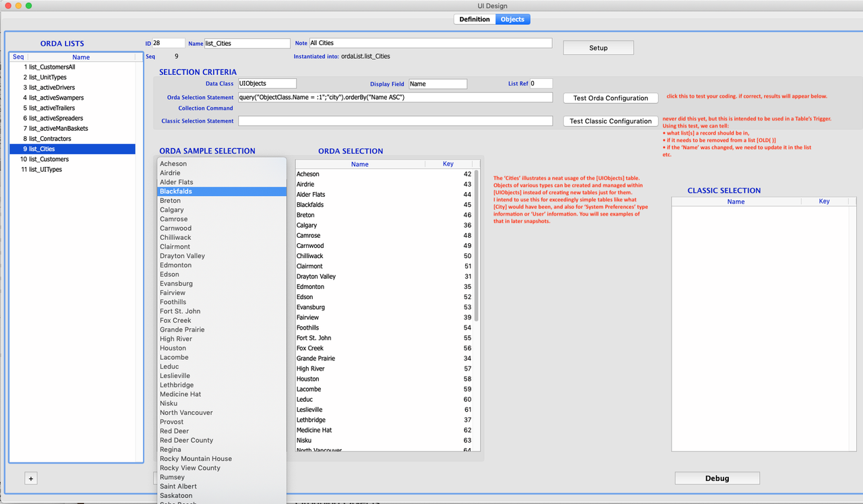This screenshot has width=863, height=504.
Task: Click the Setup button
Action: click(597, 47)
